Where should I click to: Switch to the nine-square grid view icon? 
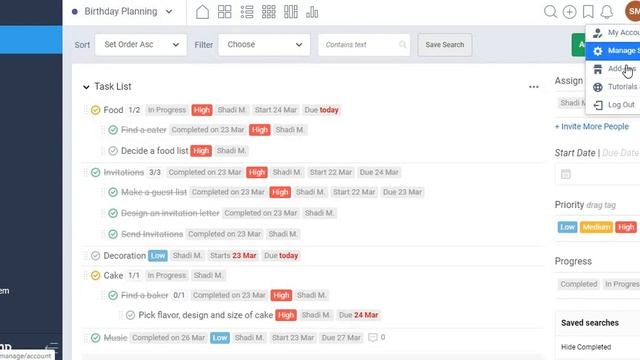[269, 12]
